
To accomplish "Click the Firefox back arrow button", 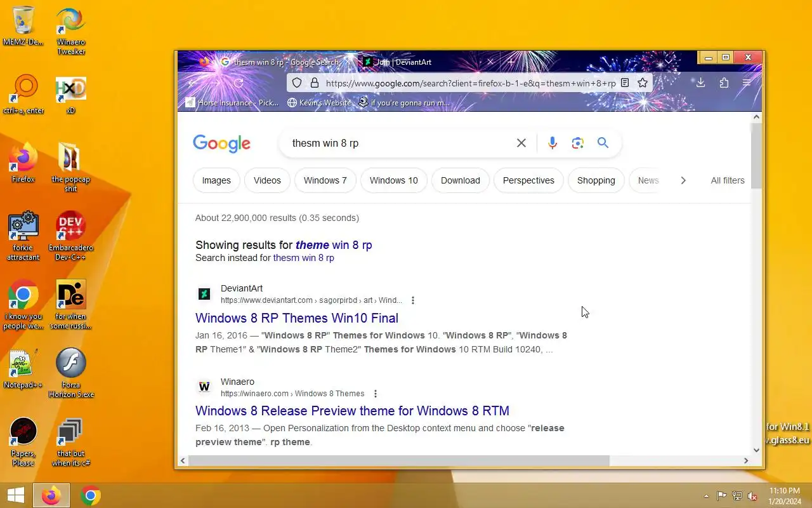I will pyautogui.click(x=192, y=83).
